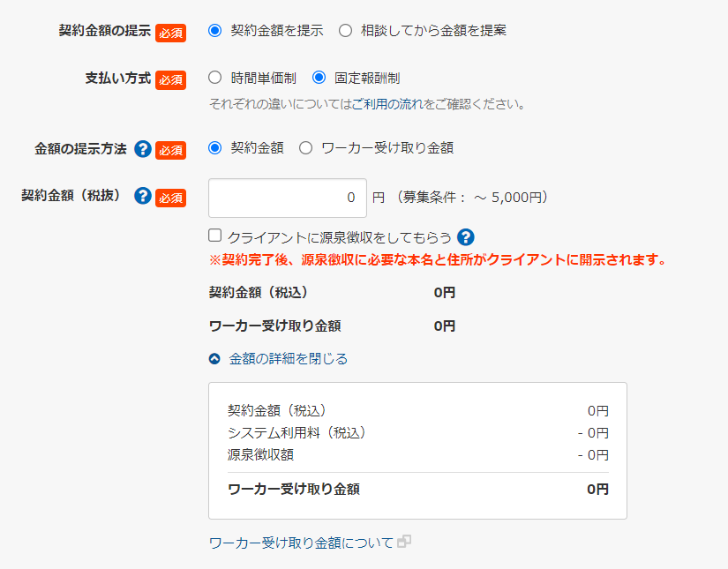Click 必須 badge beside 金額の提示方法
728x569 pixels.
pos(170,149)
